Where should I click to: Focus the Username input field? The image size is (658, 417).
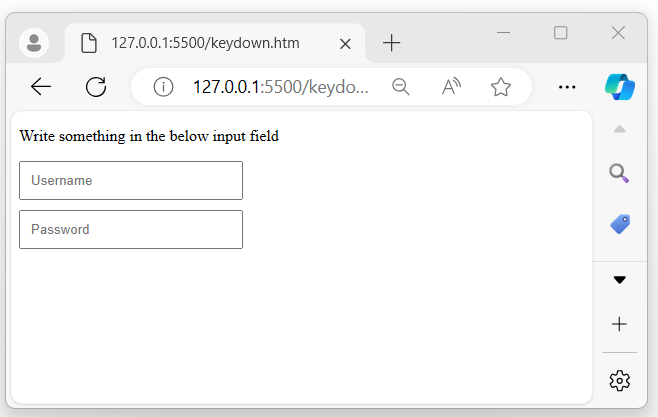131,180
